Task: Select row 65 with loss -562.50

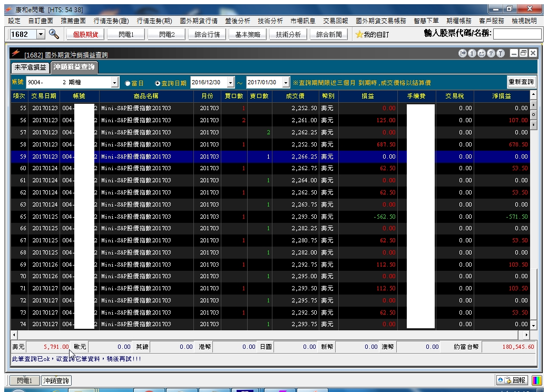Action: (x=270, y=217)
